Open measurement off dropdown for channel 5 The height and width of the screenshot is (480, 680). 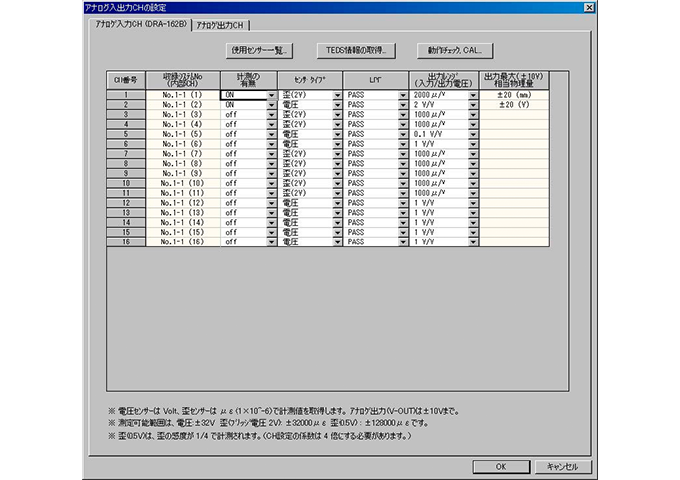point(271,134)
